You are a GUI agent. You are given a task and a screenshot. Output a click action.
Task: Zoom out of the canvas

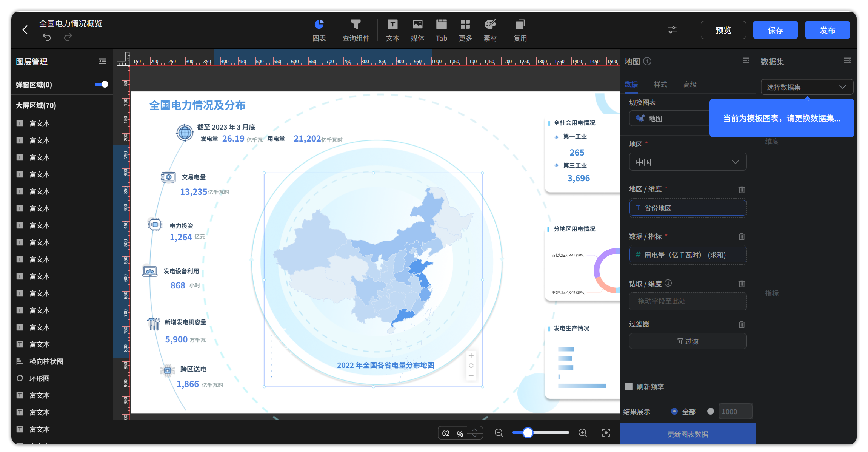coord(499,433)
